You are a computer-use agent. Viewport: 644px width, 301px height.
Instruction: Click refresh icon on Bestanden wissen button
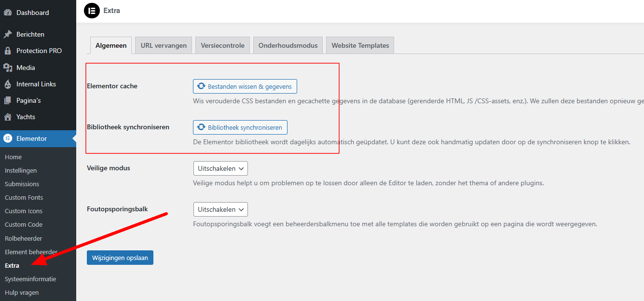(x=202, y=86)
